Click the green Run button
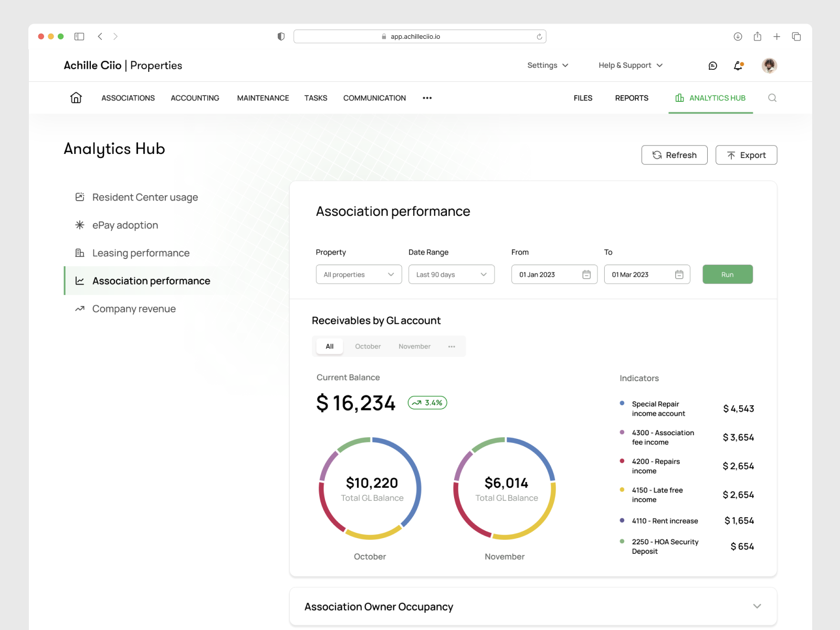840x630 pixels. (x=728, y=274)
